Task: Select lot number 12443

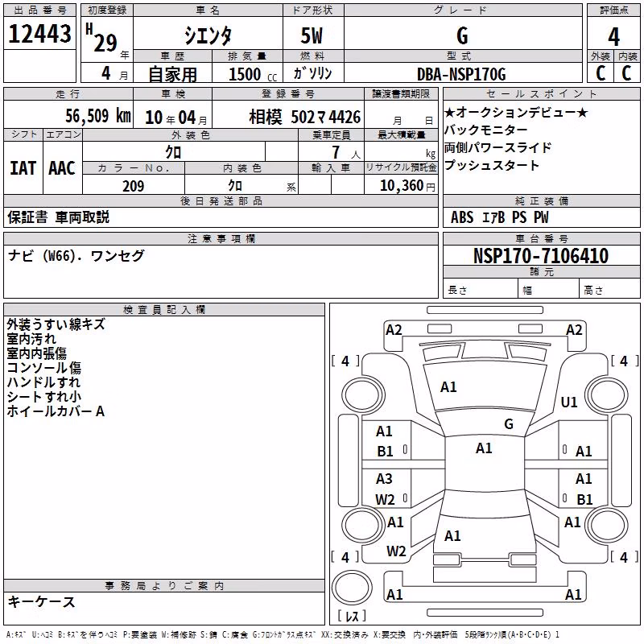Action: 39,34
